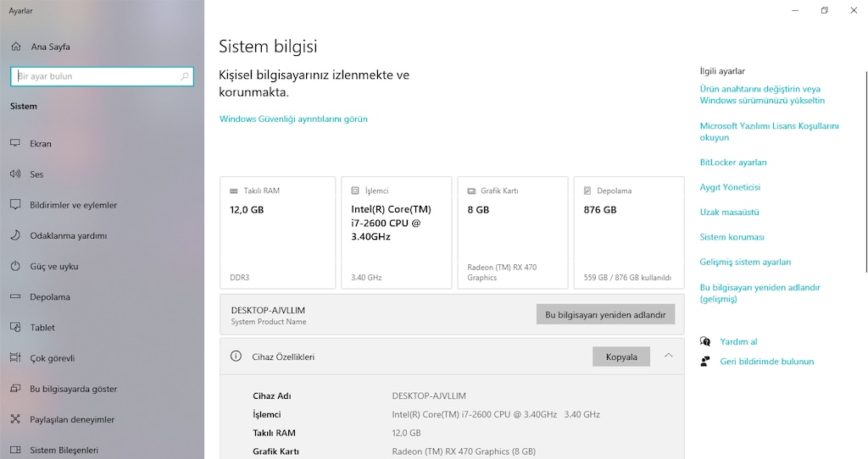Click the Takılı RAM card icon
Image resolution: width=868 pixels, height=459 pixels.
pos(234,191)
